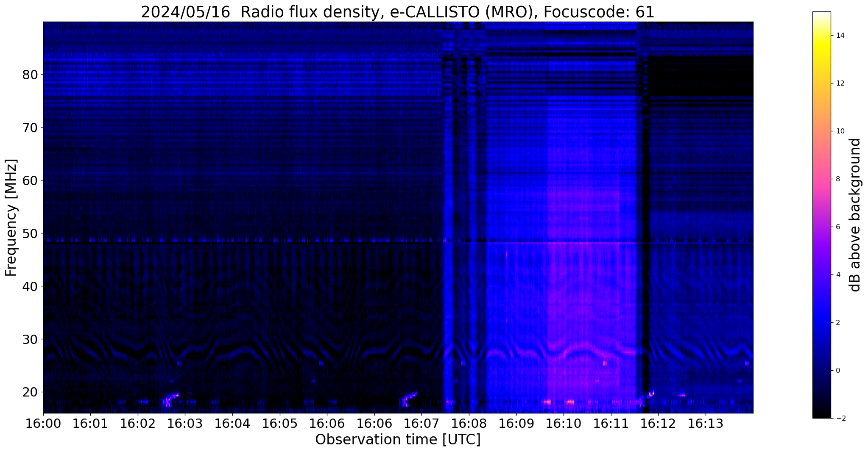The height and width of the screenshot is (452, 868).
Task: Click the 16:00 time tick label
Action: (x=43, y=423)
